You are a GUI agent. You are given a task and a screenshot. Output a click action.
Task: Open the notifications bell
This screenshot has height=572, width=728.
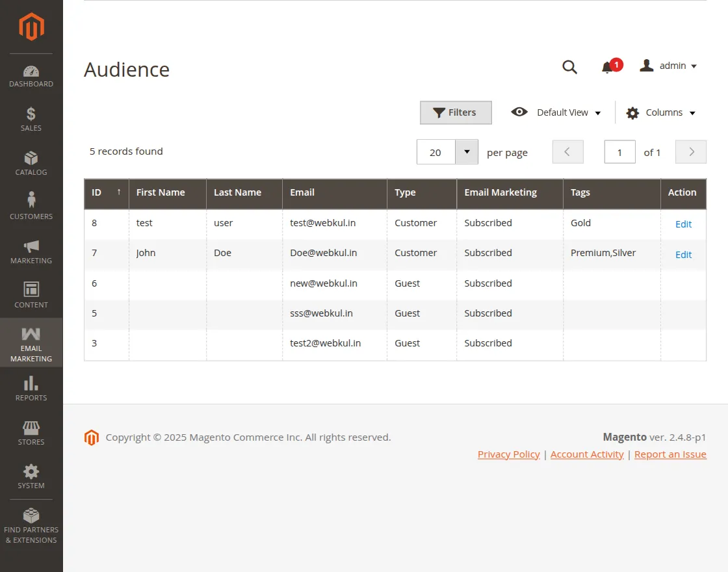608,67
